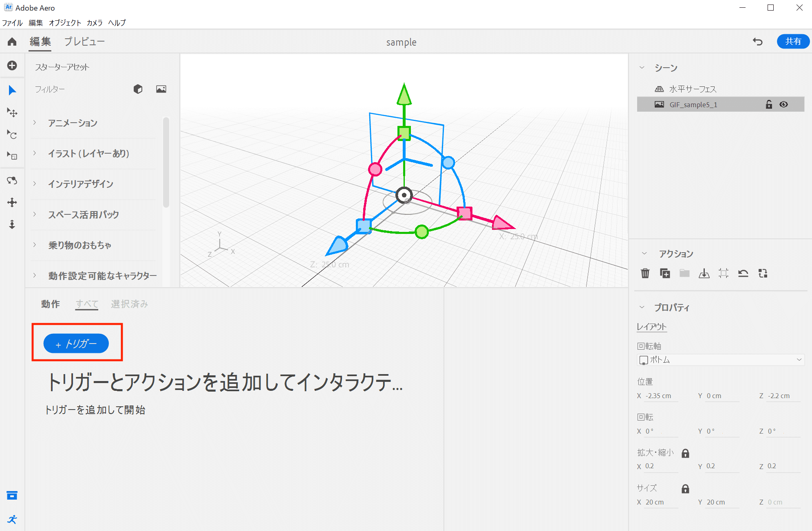Image resolution: width=812 pixels, height=531 pixels.
Task: Select the blue selection arrow tool
Action: 12,90
